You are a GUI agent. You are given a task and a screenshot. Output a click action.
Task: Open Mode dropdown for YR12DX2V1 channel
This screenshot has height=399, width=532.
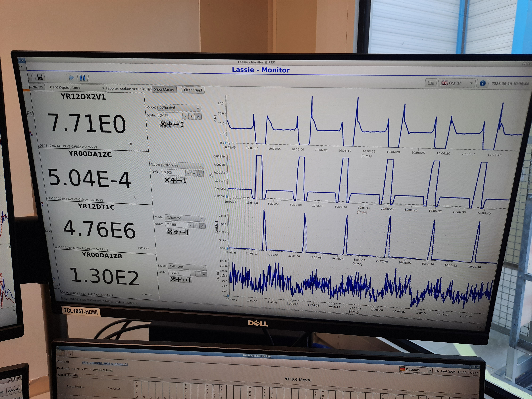pyautogui.click(x=179, y=108)
